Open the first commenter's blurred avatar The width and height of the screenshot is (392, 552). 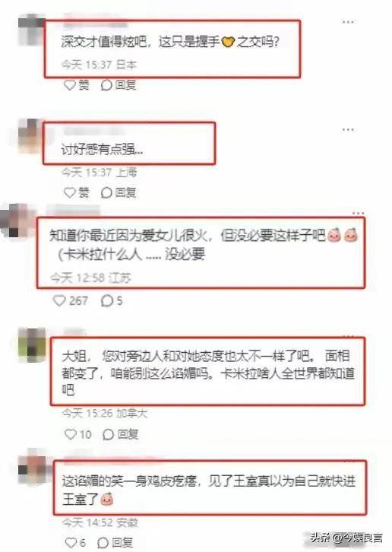click(x=31, y=29)
